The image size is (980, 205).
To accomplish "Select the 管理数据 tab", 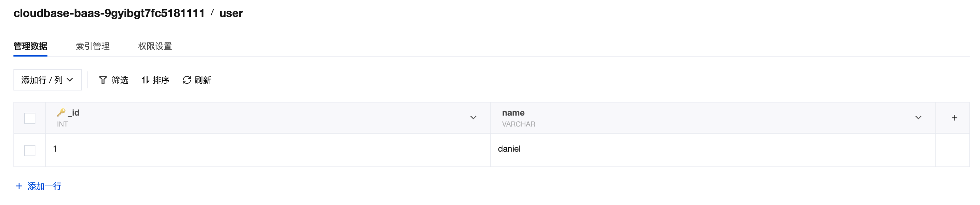I will (30, 46).
